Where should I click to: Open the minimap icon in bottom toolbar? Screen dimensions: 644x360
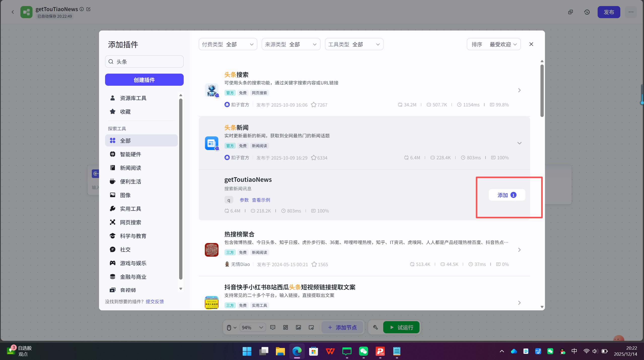311,327
